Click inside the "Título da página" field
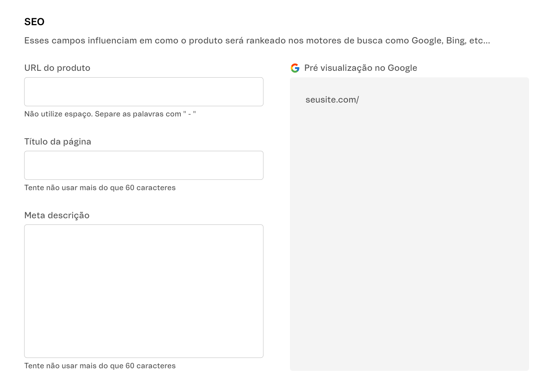Screen dimensions: 555x392 [143, 165]
